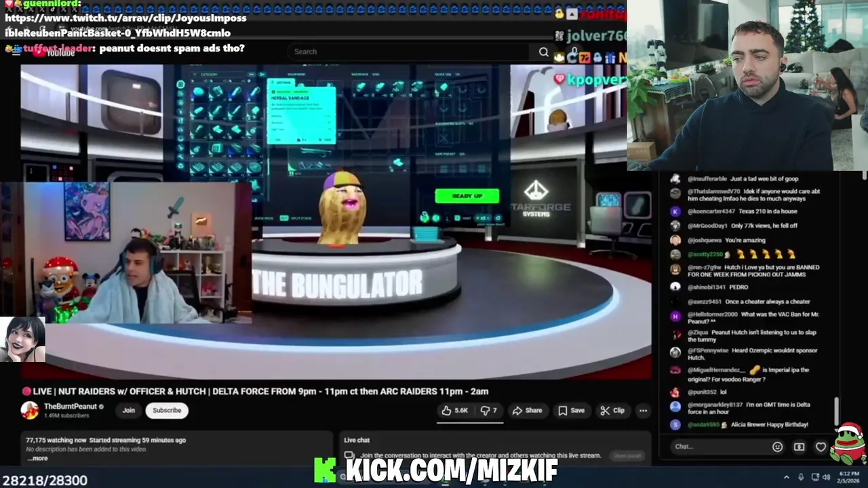Click the Subscribe button
The height and width of the screenshot is (488, 868).
coord(167,410)
